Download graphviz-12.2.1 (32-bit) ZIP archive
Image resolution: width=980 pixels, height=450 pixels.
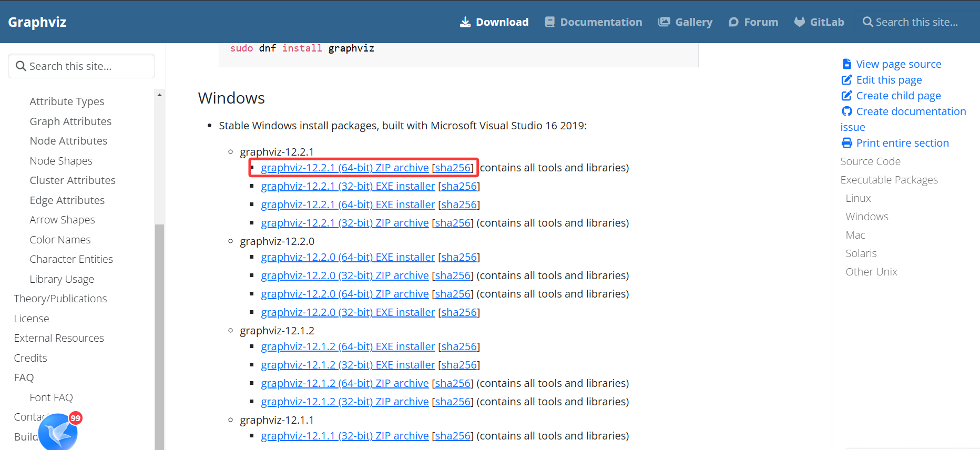click(345, 223)
